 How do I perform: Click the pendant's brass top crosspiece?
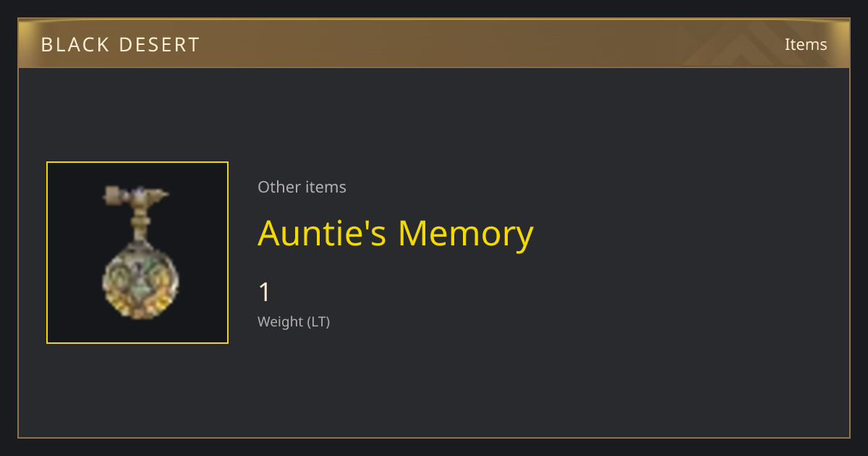coord(136,195)
